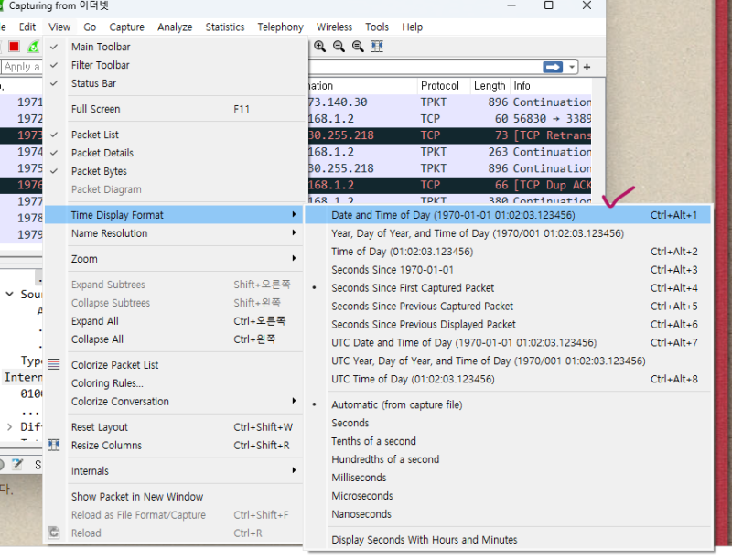This screenshot has width=732, height=560.
Task: Click the Normal Size zoom icon
Action: (358, 47)
